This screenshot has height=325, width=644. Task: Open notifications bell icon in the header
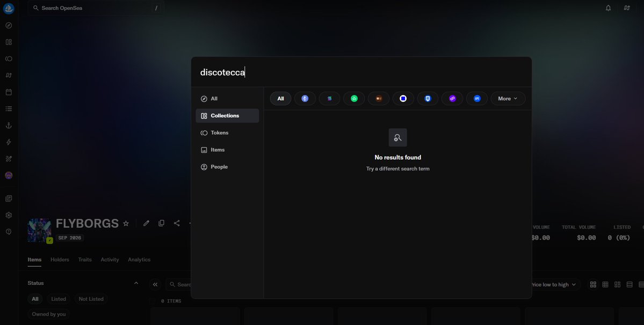[608, 8]
